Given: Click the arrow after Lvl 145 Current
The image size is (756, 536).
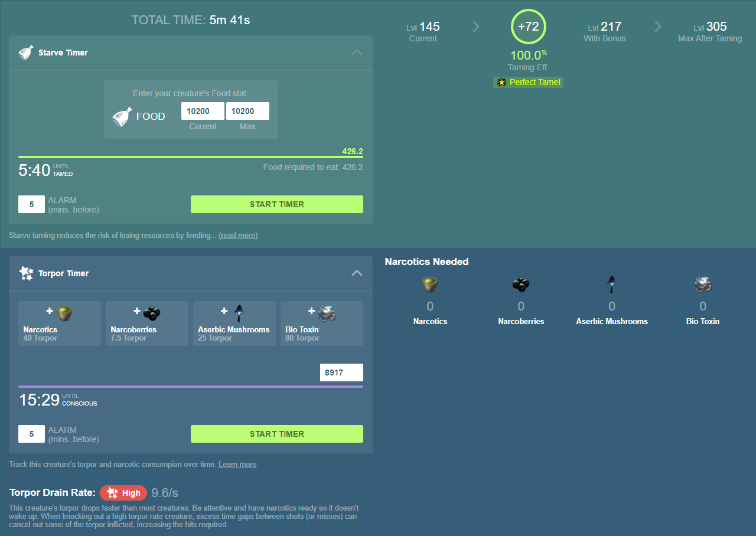Looking at the screenshot, I should pyautogui.click(x=476, y=27).
